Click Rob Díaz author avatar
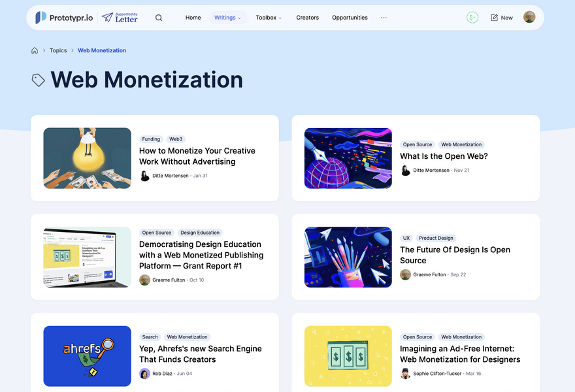575x392 pixels. coord(144,374)
